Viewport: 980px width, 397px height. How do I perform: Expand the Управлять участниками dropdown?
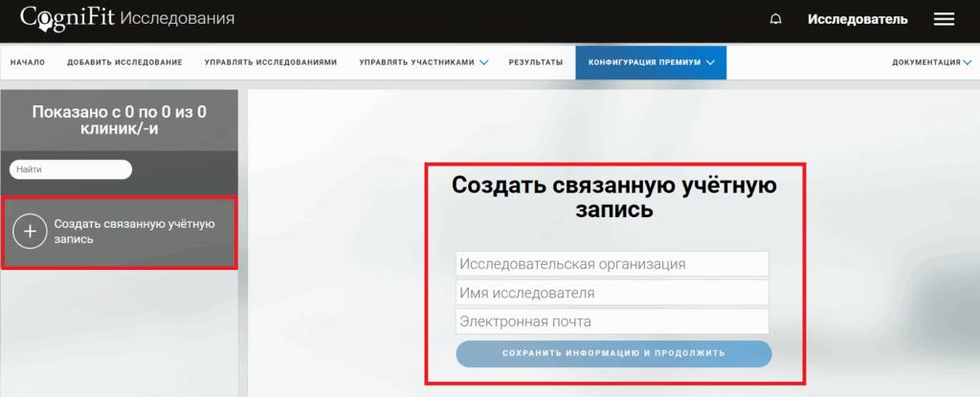tap(423, 62)
